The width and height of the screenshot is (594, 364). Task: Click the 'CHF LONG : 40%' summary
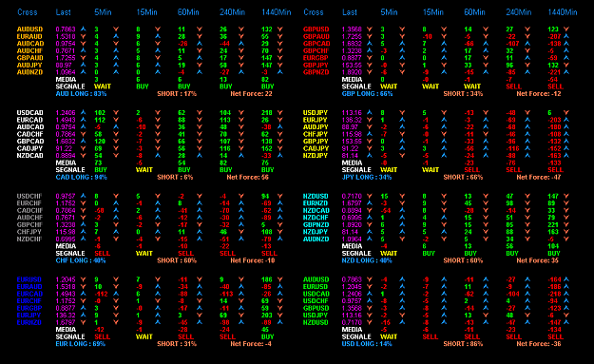[x=81, y=260]
